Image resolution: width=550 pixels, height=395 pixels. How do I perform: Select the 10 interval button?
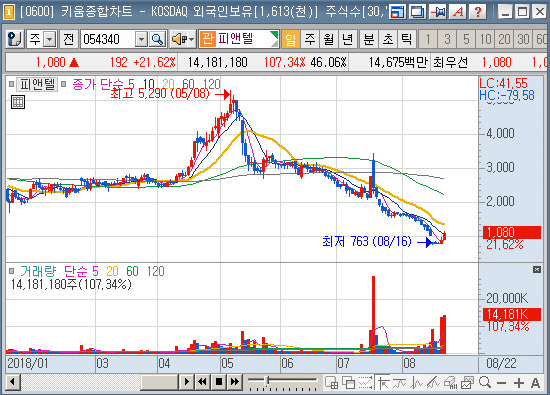coord(485,39)
